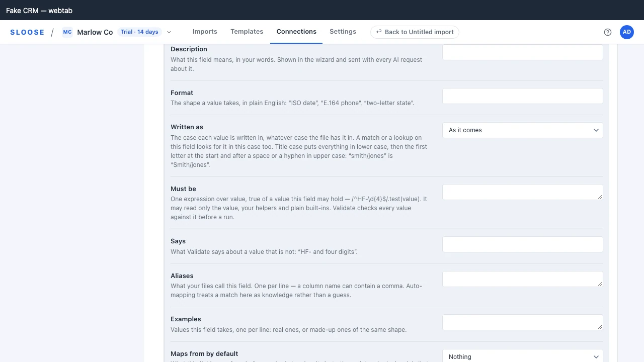Screen dimensions: 644x362
Task: Go to the Imports tab
Action: coord(205,32)
